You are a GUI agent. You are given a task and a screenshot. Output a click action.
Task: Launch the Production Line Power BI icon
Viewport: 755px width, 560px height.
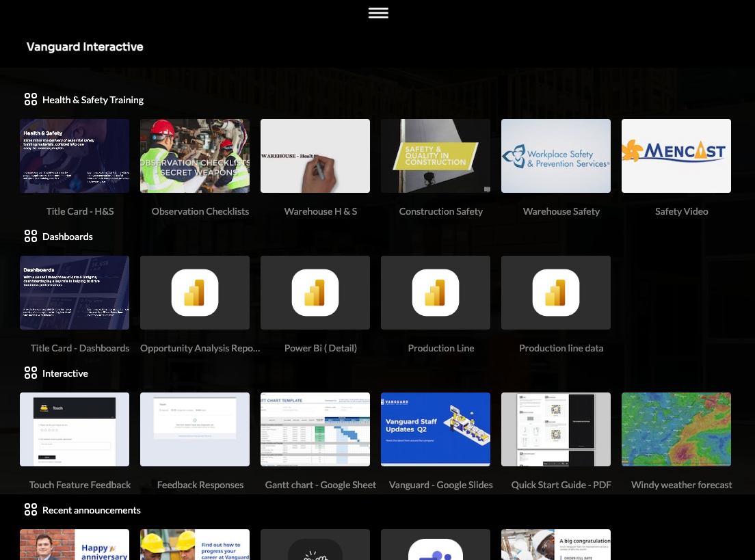click(436, 293)
